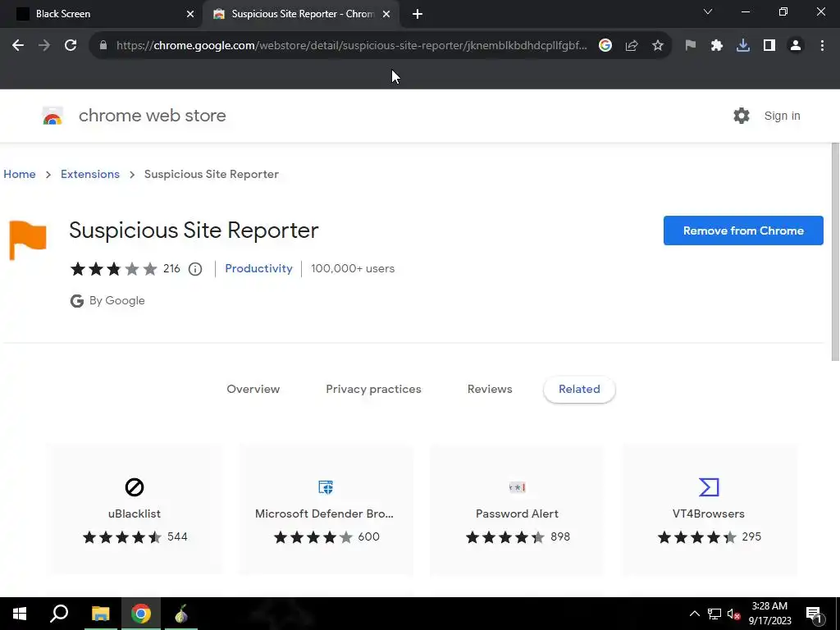Click Sign in on the web store
840x630 pixels.
click(782, 116)
